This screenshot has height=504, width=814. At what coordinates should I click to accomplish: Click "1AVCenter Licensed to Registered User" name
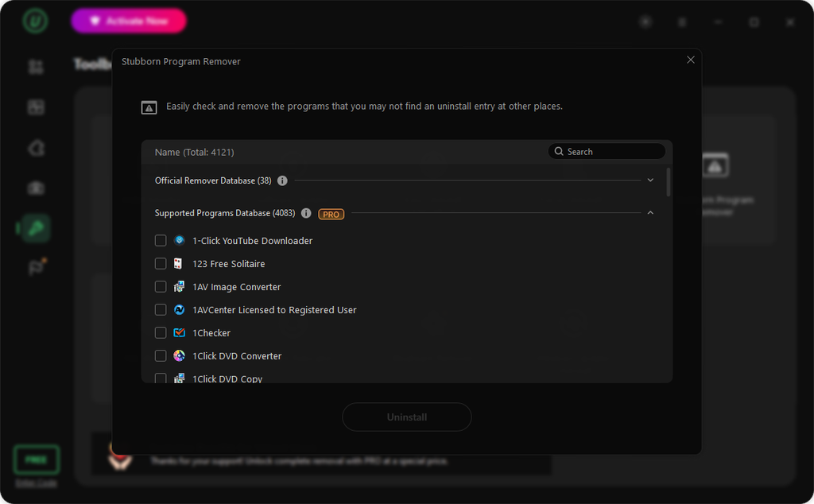coord(274,310)
